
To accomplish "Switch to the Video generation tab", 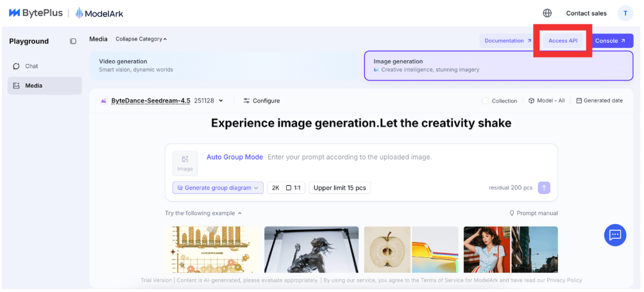I will pyautogui.click(x=223, y=65).
